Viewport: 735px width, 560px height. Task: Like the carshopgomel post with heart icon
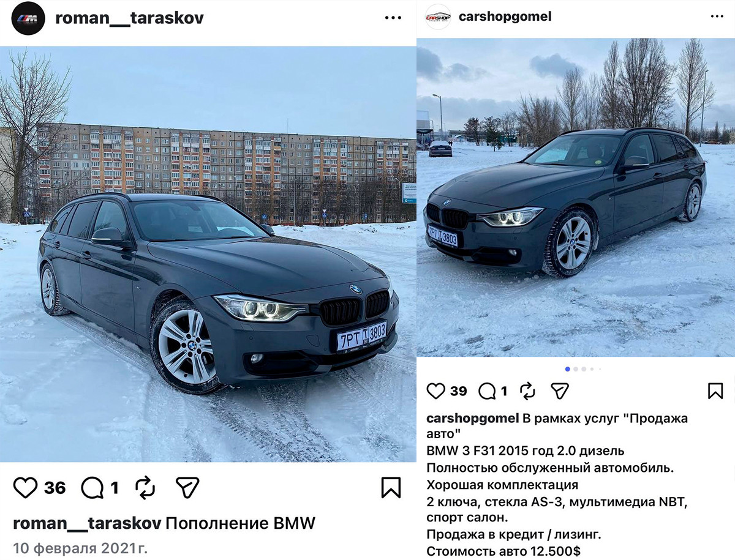[435, 391]
